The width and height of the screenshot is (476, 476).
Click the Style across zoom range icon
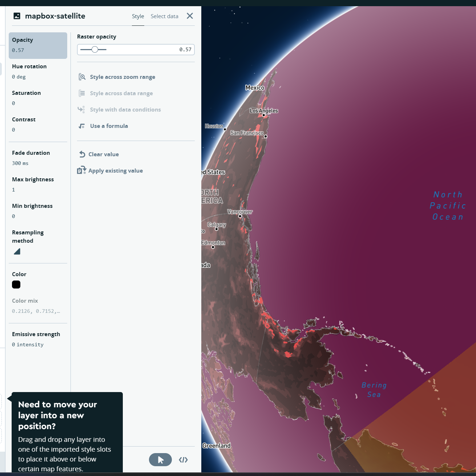[82, 77]
